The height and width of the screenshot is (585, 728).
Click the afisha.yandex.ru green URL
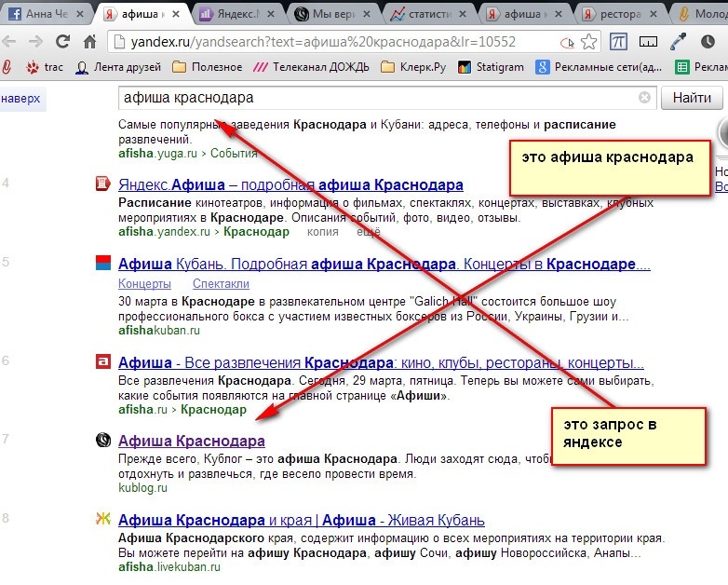pos(164,232)
